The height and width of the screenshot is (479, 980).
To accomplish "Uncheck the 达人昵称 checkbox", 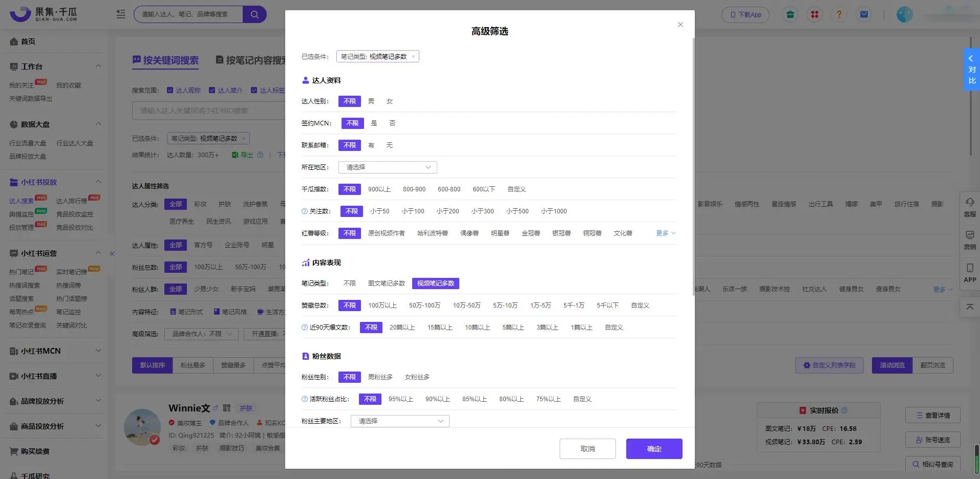I will tap(170, 90).
